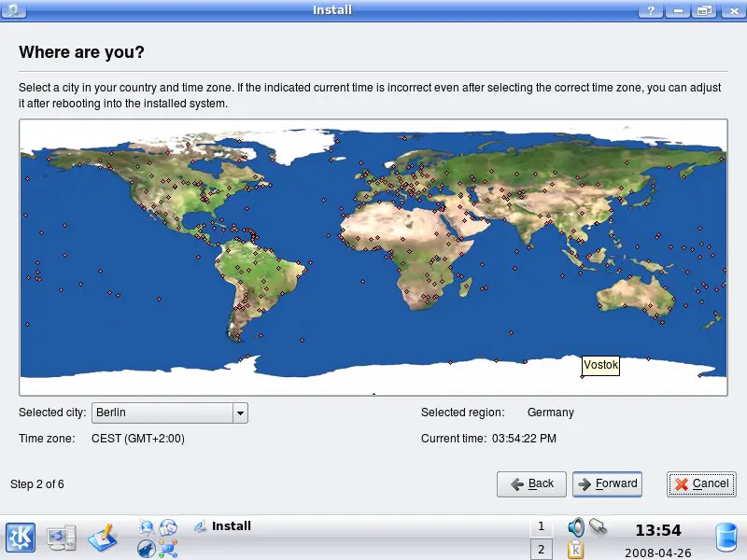Open the trash bin in panel
The width and height of the screenshot is (747, 560).
point(726,538)
